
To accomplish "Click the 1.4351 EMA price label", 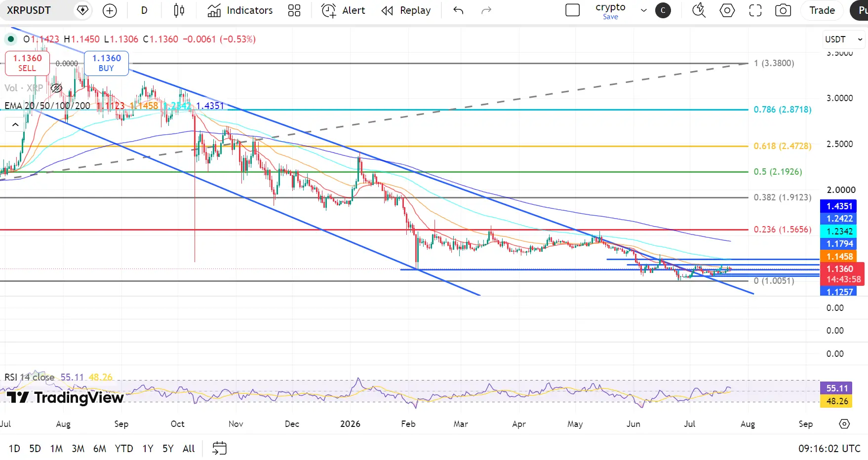I will tap(838, 206).
